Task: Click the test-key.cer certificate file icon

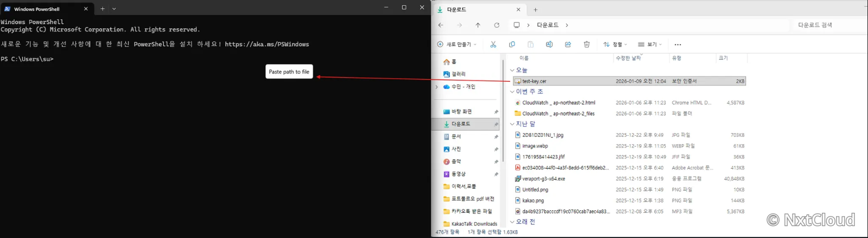Action: coord(518,81)
